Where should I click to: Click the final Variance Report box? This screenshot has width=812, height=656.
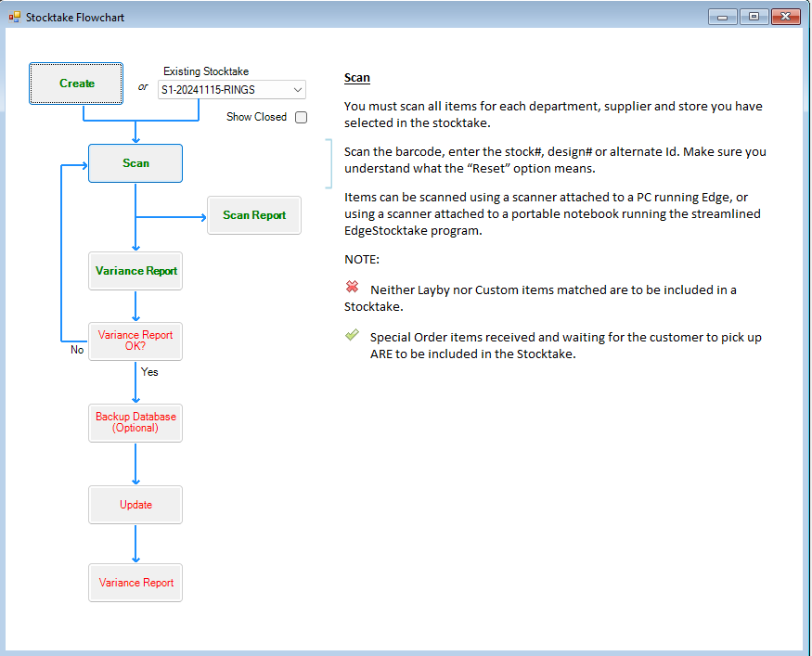[135, 583]
